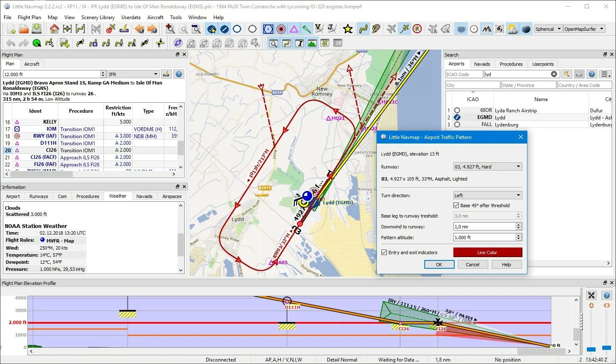The width and height of the screenshot is (616, 364).
Task: Toggle Victor airways V icon
Action: coord(319,29)
